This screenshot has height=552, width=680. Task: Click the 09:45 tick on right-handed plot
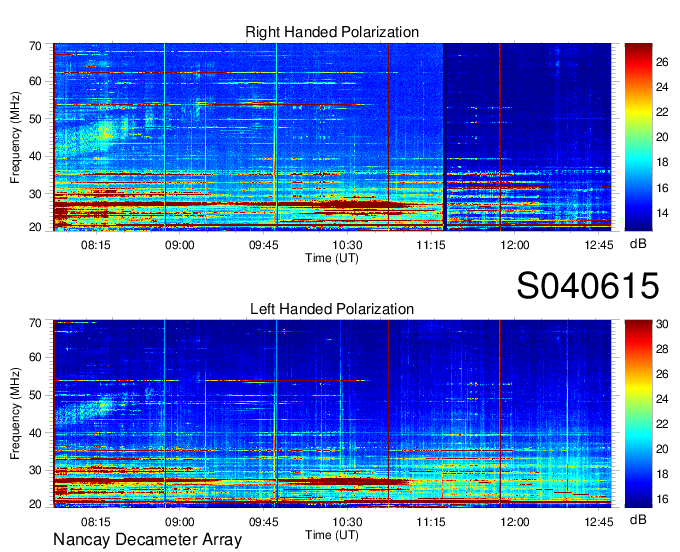(x=263, y=245)
